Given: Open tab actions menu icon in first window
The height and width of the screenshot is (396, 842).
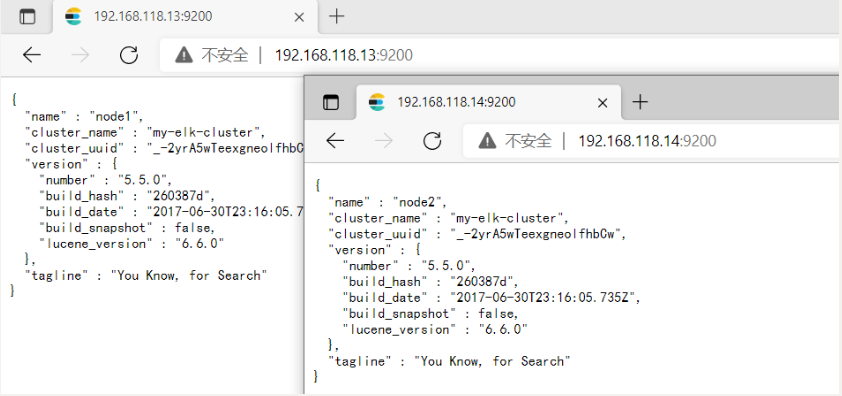Looking at the screenshot, I should pyautogui.click(x=27, y=17).
